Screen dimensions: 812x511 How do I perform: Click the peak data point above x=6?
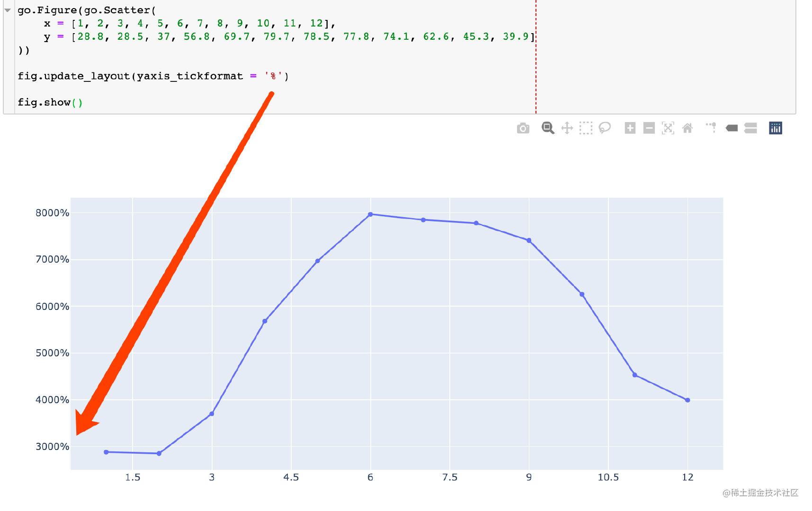click(x=371, y=214)
